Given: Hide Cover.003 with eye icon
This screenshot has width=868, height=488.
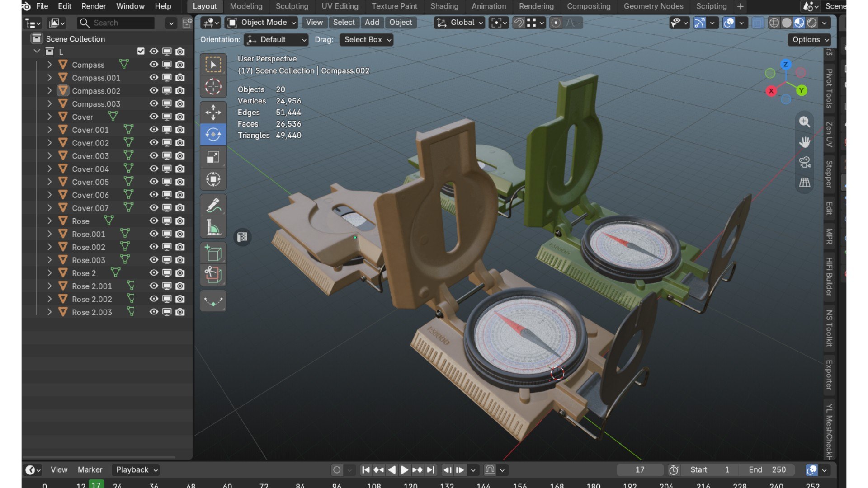Looking at the screenshot, I should tap(154, 155).
